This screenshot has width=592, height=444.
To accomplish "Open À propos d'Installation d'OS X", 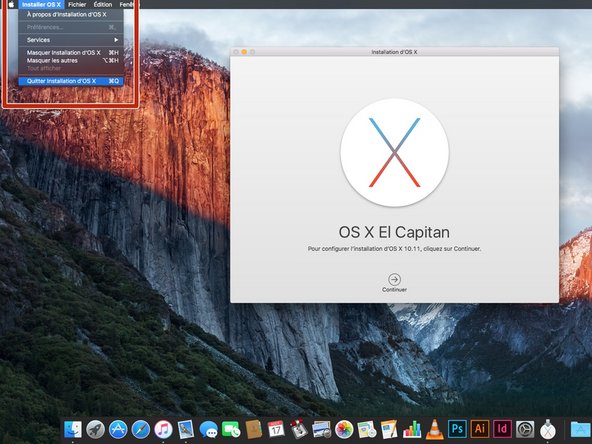I will point(71,14).
